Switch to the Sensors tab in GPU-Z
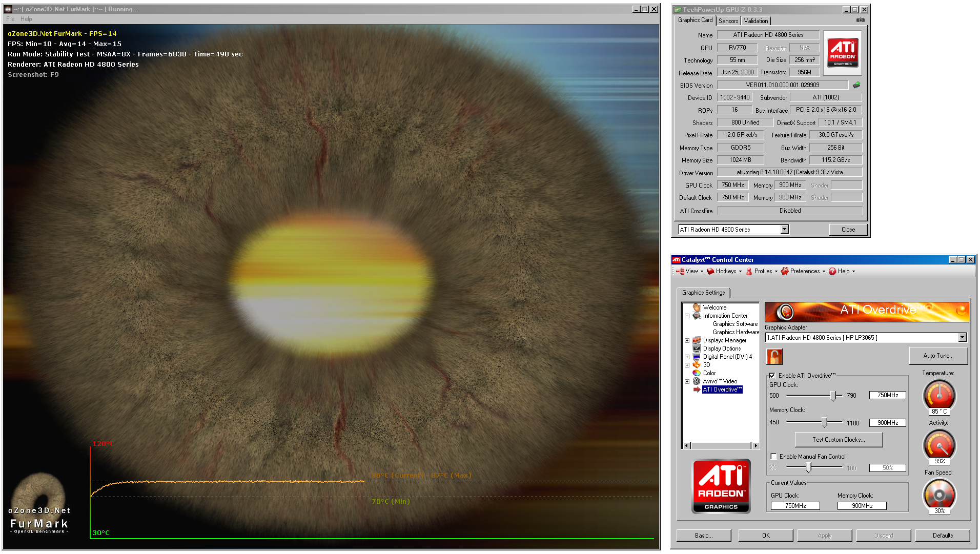The height and width of the screenshot is (554, 980). coord(728,21)
